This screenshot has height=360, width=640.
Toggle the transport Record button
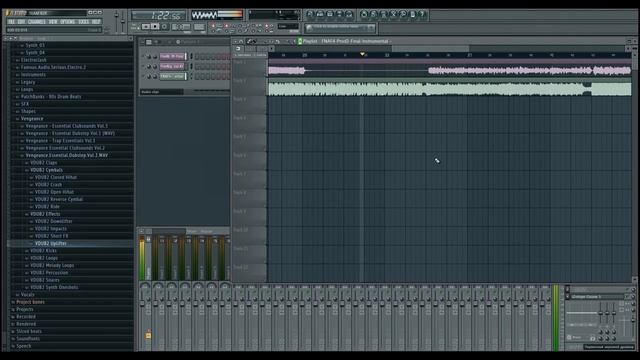click(x=164, y=27)
